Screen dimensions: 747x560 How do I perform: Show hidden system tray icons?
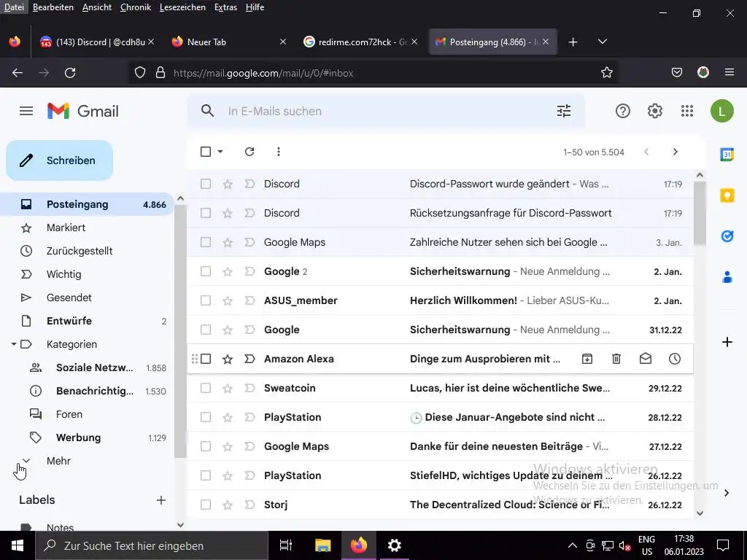click(x=572, y=545)
